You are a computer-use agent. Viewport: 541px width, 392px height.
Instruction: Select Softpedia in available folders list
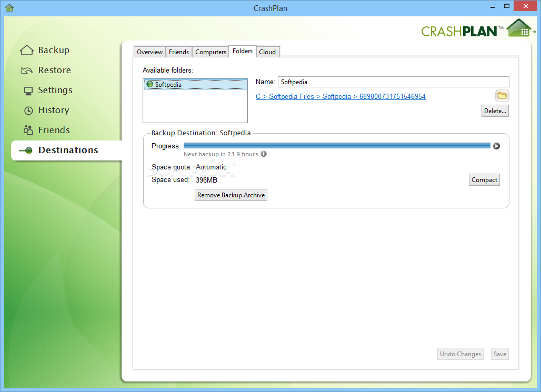[x=195, y=84]
